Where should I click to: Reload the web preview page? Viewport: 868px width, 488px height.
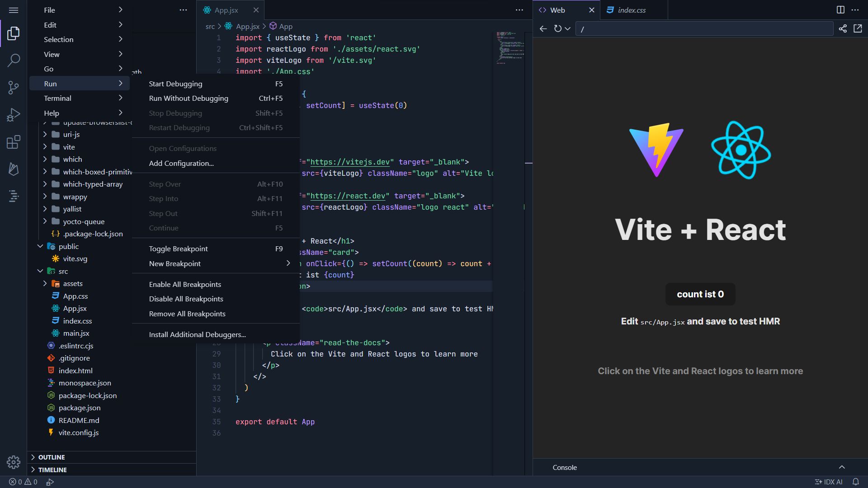(x=558, y=29)
